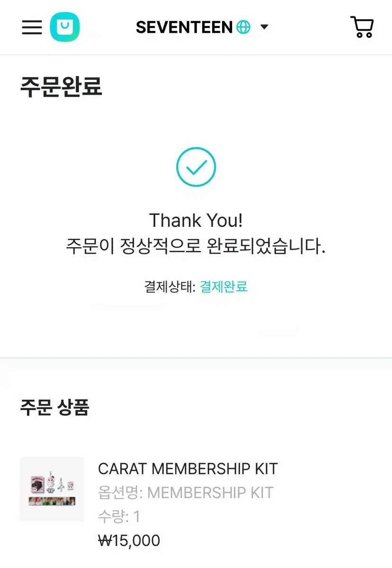
Task: Click the 주문완료 page heading
Action: click(61, 87)
